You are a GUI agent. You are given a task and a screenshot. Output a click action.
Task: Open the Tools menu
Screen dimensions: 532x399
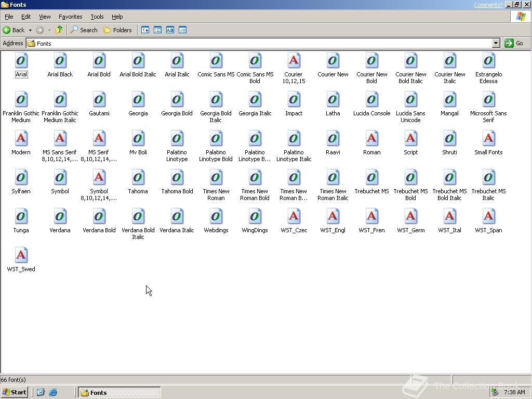[97, 17]
